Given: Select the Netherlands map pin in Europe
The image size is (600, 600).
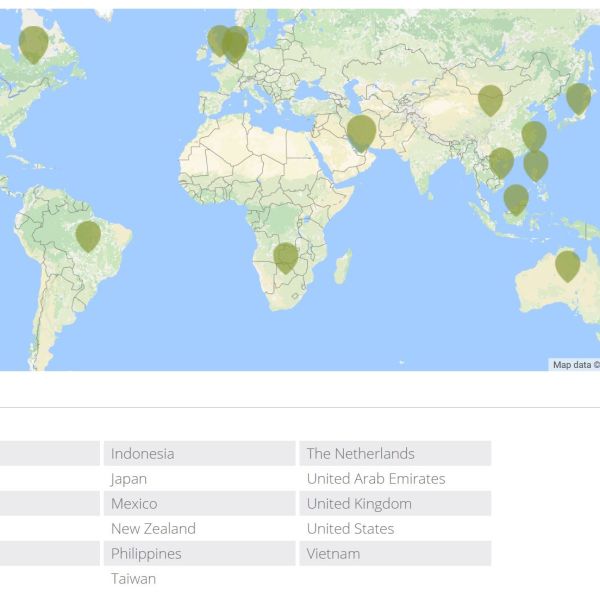Looking at the screenshot, I should click(236, 43).
